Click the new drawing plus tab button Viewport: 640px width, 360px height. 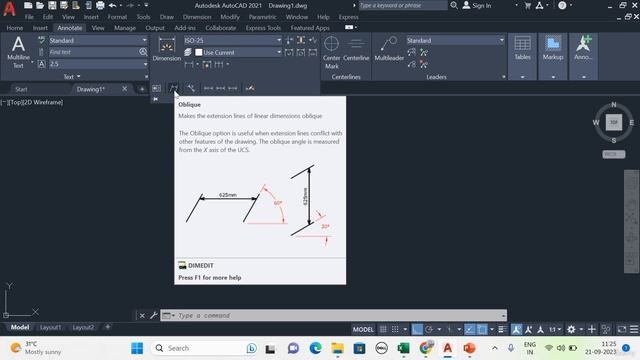pyautogui.click(x=142, y=89)
